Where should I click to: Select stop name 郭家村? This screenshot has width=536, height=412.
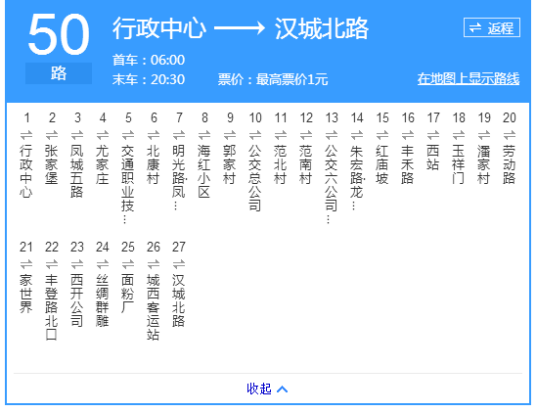click(230, 164)
